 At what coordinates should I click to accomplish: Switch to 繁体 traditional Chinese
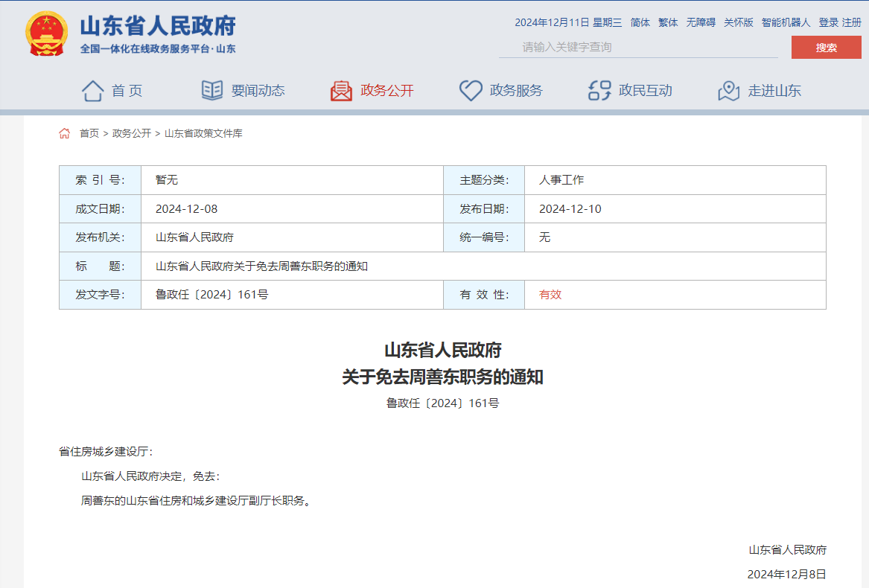coord(668,22)
